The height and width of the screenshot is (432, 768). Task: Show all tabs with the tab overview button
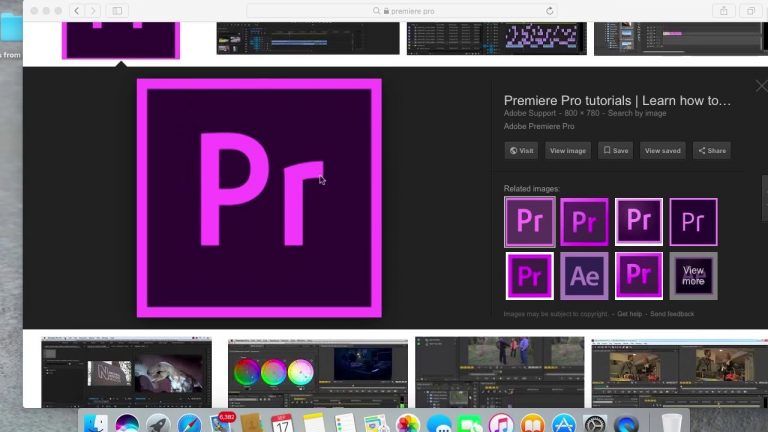tap(750, 11)
